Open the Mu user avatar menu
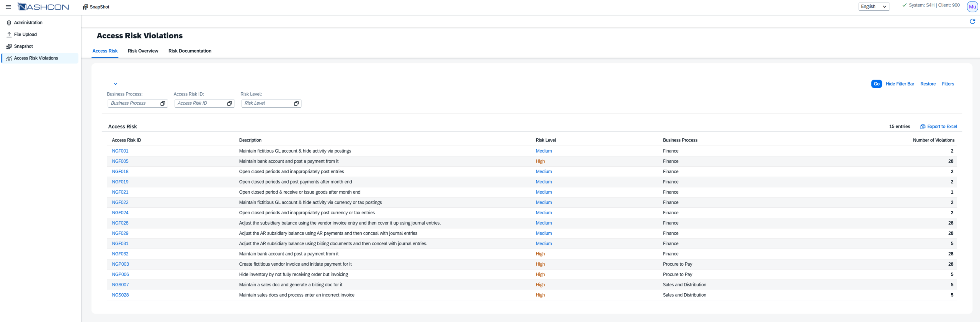This screenshot has height=322, width=980. [972, 7]
